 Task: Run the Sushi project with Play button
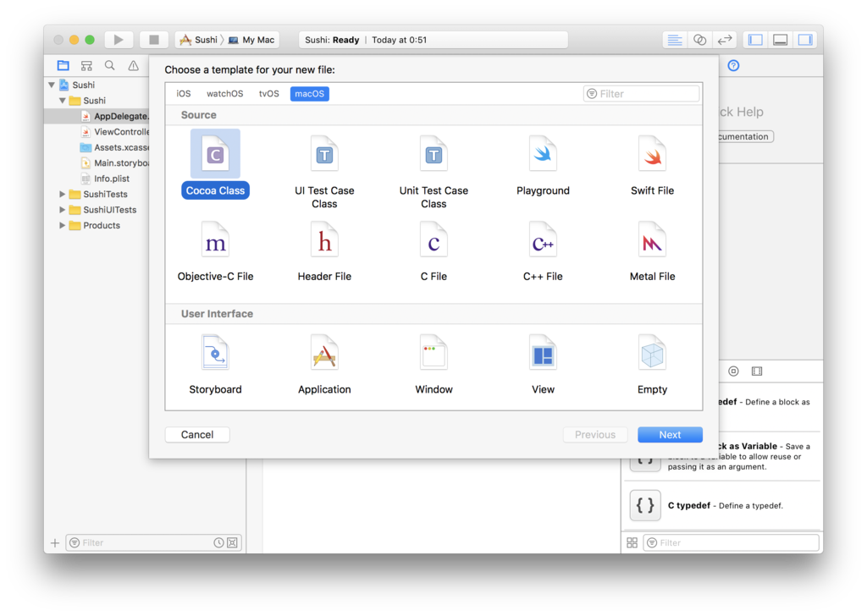click(119, 39)
